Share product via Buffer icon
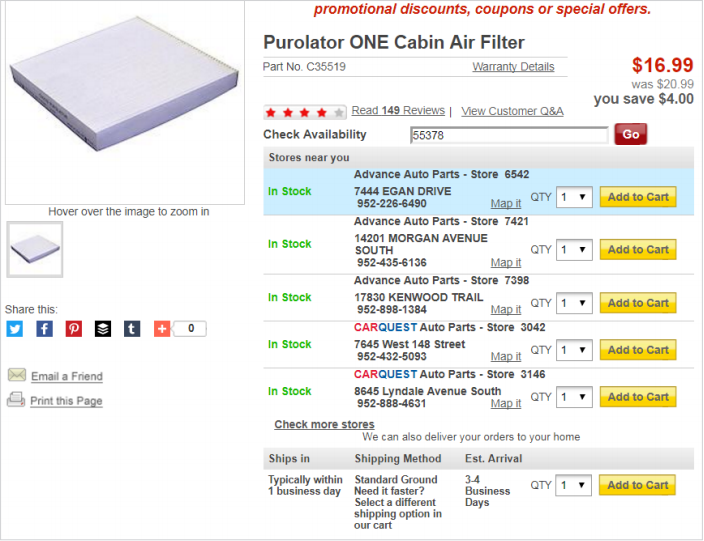Screen dimensions: 704x541 coord(103,328)
